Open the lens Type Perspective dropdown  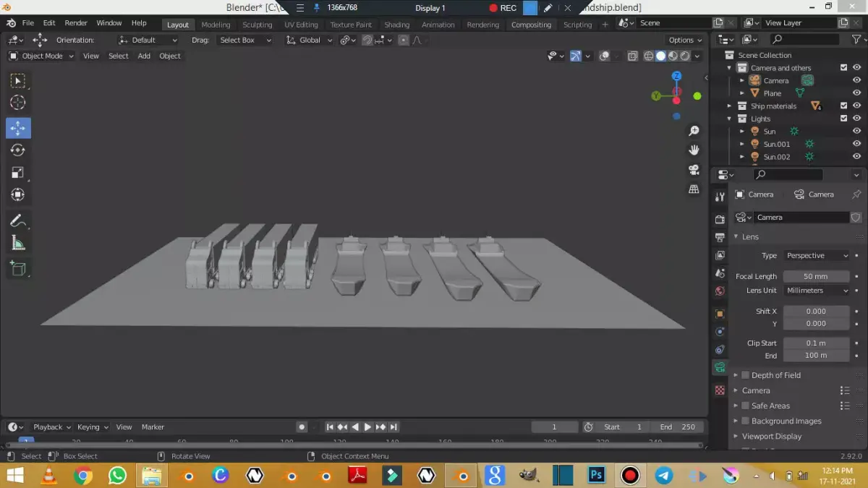(x=817, y=255)
